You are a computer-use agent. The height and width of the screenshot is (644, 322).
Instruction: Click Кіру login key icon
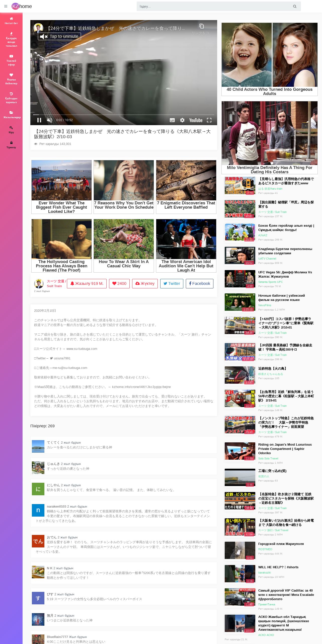click(x=11, y=128)
